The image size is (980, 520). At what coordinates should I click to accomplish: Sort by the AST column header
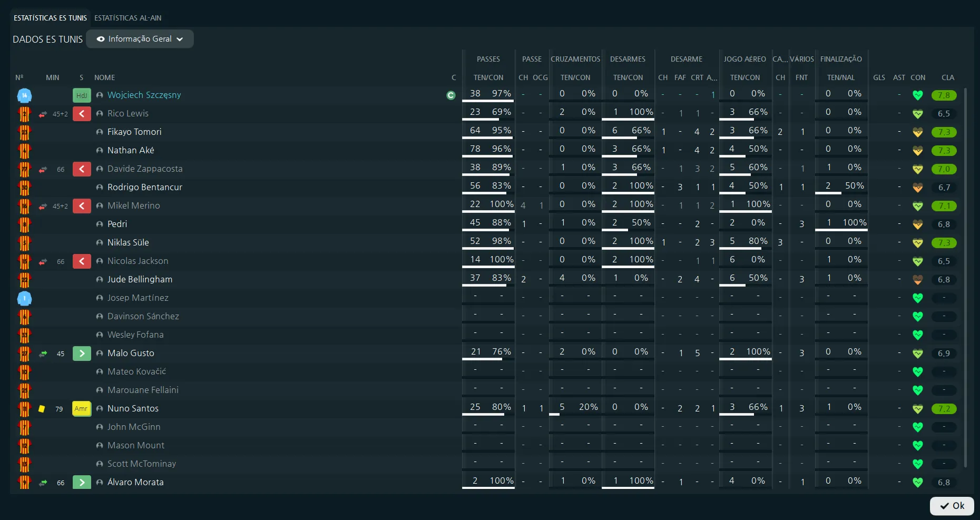point(899,77)
